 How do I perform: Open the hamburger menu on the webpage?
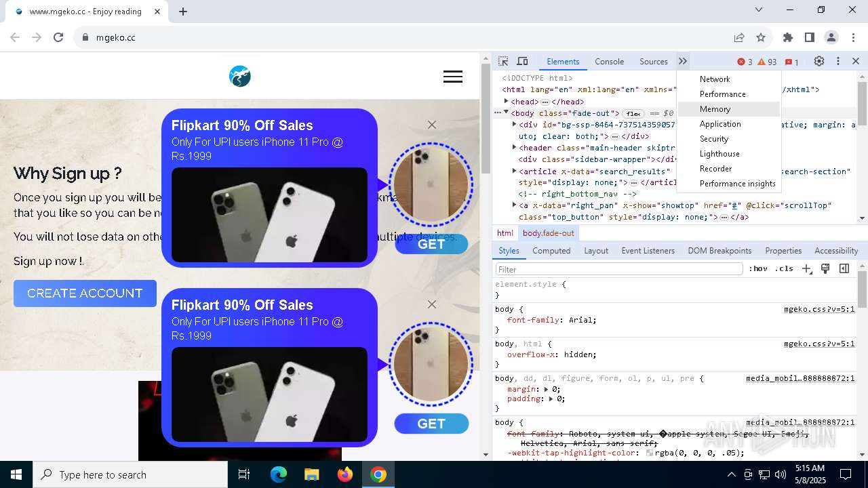(453, 77)
